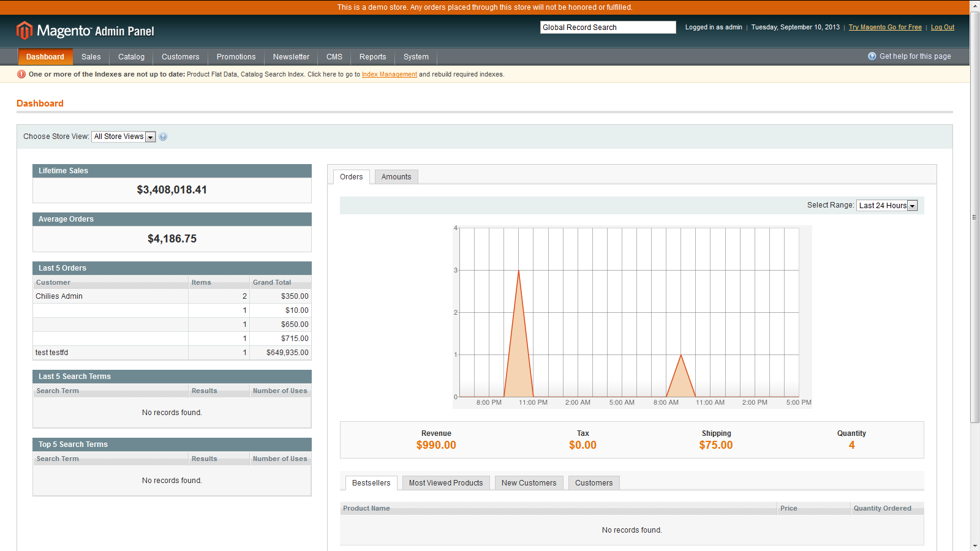Click the scrollbar up arrow

click(974, 6)
